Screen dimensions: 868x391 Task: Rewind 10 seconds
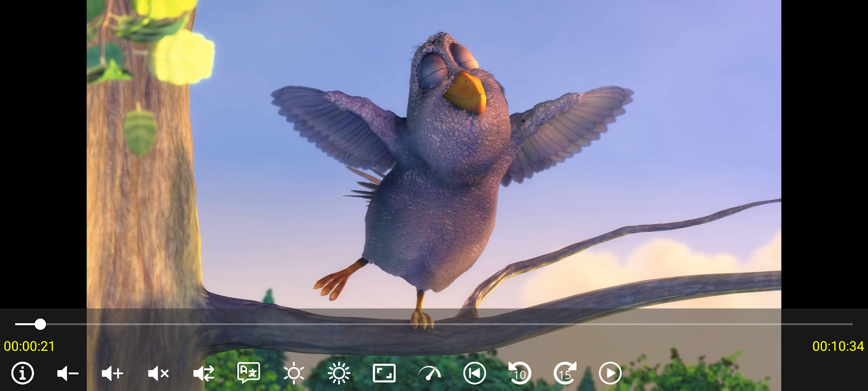(519, 373)
